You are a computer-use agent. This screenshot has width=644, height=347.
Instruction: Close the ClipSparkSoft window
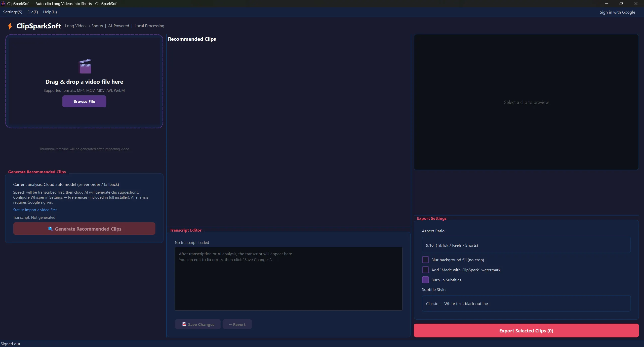[636, 4]
